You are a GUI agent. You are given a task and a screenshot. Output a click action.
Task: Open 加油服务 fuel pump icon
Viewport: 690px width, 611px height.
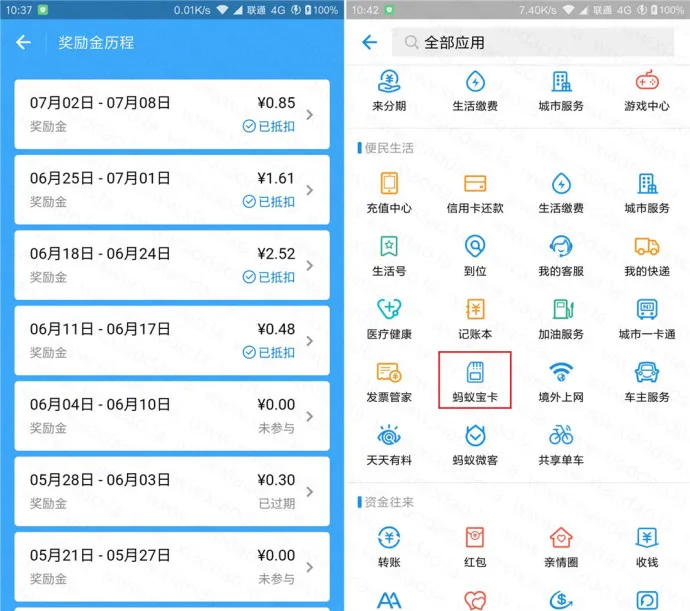click(563, 309)
